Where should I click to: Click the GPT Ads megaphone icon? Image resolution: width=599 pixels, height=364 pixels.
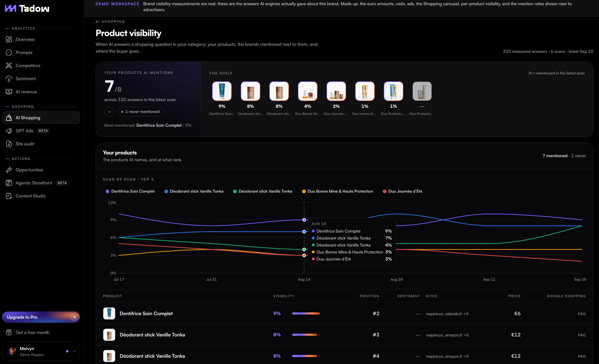point(9,131)
